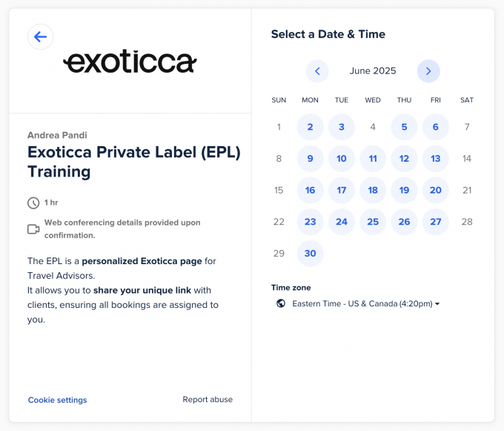The height and width of the screenshot is (431, 504).
Task: Pick June 24 as the date
Action: point(342,222)
